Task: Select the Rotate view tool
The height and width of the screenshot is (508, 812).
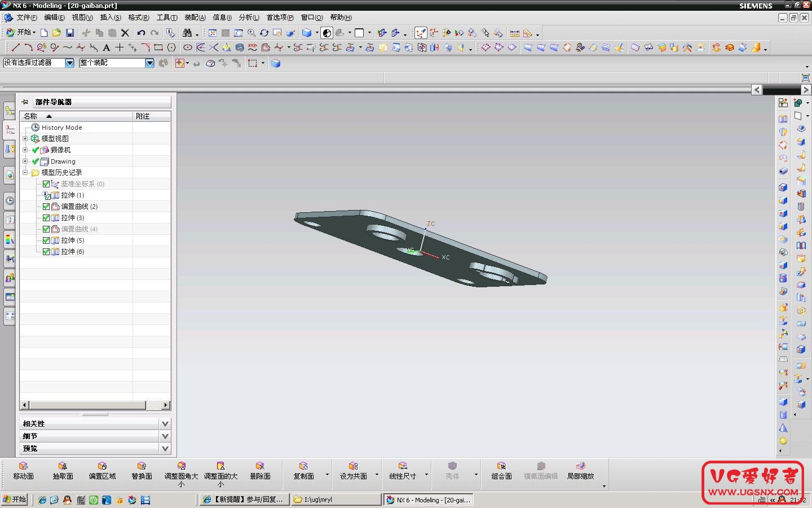Action: point(264,33)
